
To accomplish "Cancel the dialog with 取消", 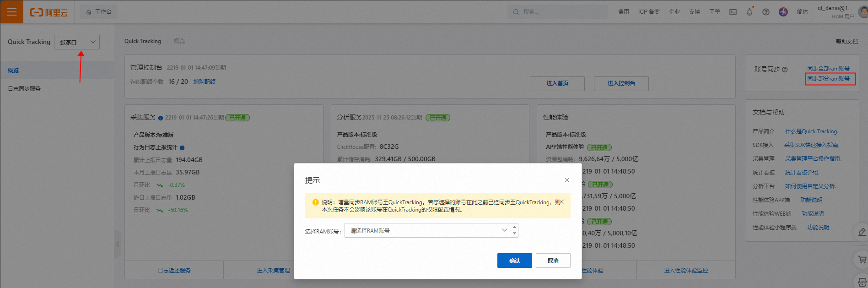I will coord(553,261).
